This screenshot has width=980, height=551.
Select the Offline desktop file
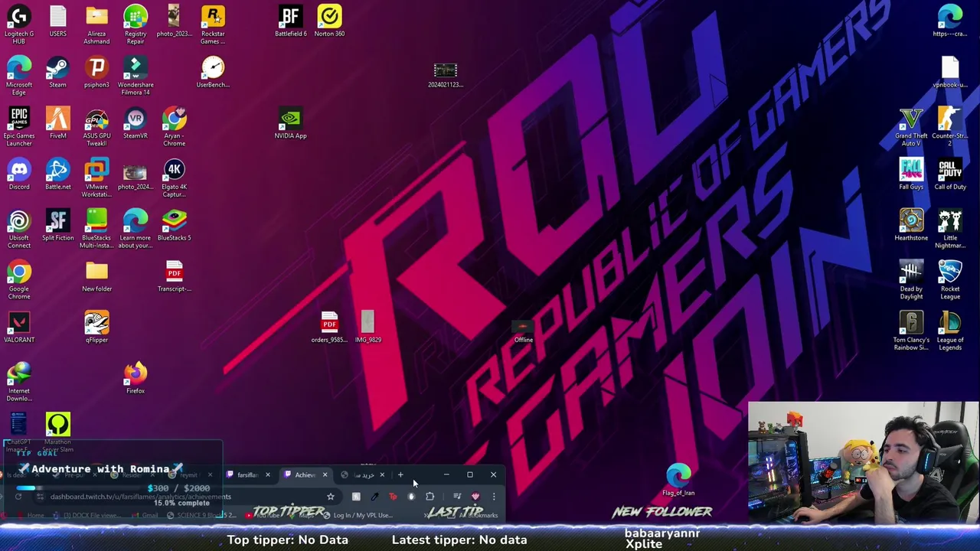click(524, 331)
